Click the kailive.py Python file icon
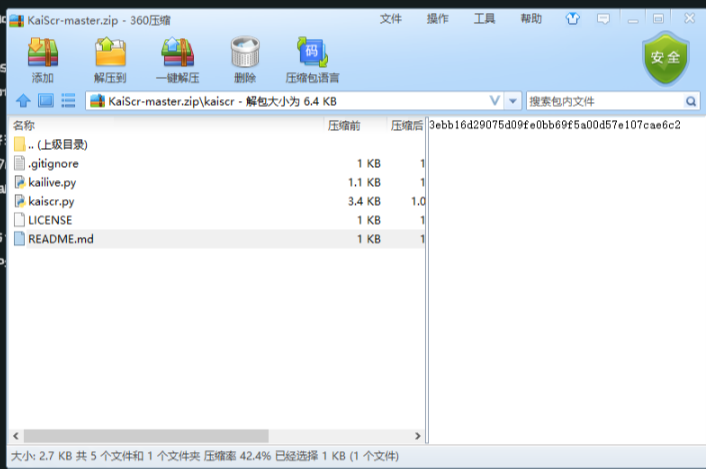This screenshot has height=469, width=706. coord(19,182)
